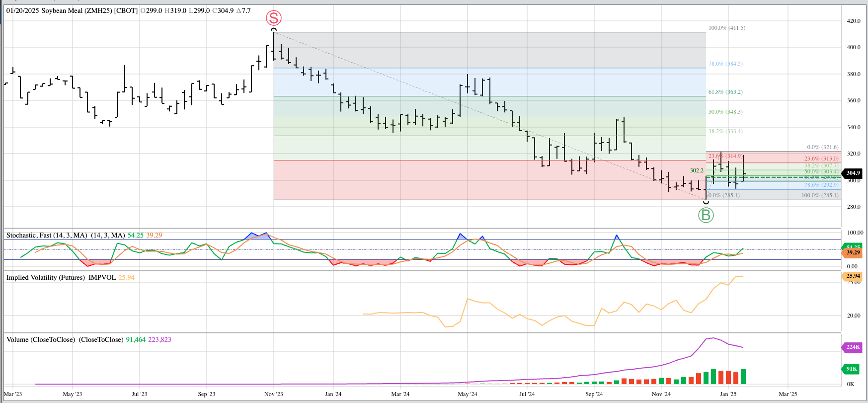This screenshot has height=403, width=868.
Task: Click the 25.94 implied volatility tag
Action: (x=853, y=276)
